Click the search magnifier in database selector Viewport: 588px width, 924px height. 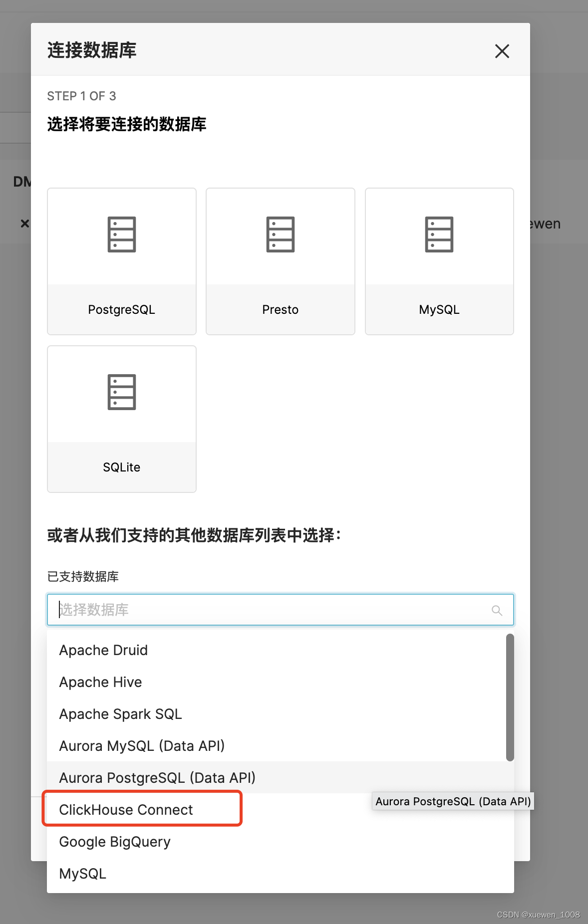497,610
